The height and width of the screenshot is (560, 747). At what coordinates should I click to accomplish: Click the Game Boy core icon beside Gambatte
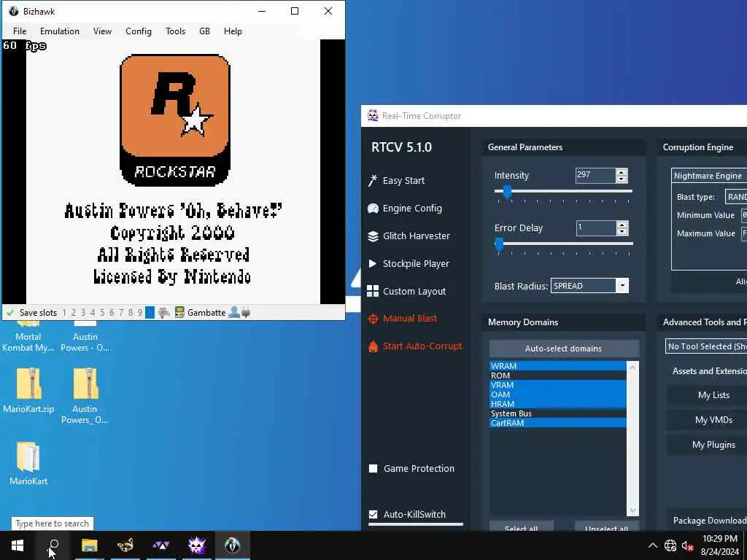click(x=179, y=313)
